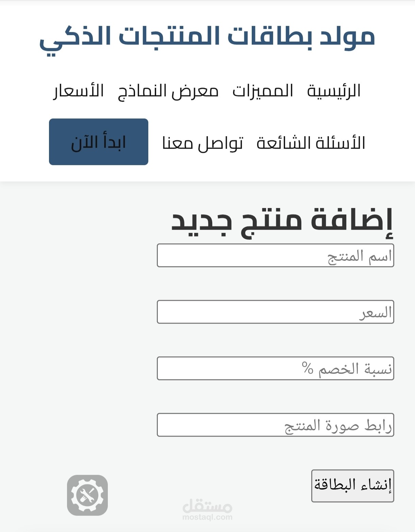This screenshot has height=532, width=415.
Task: Click the site title مولد بطاقات المنتجات الذكي
Action: pyautogui.click(x=207, y=38)
